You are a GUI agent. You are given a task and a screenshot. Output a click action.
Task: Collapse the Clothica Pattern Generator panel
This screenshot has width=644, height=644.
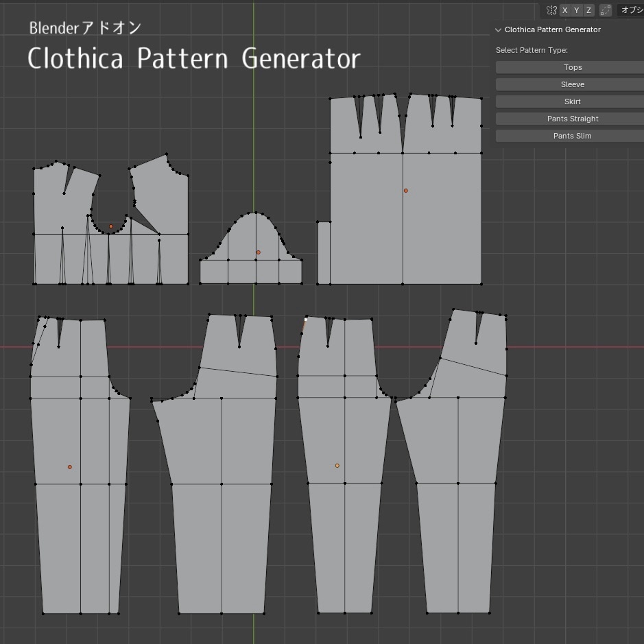click(498, 30)
